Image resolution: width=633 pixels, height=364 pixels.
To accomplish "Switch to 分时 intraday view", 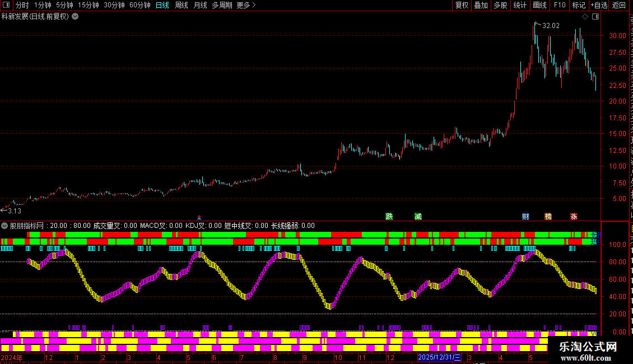I will pos(22,5).
